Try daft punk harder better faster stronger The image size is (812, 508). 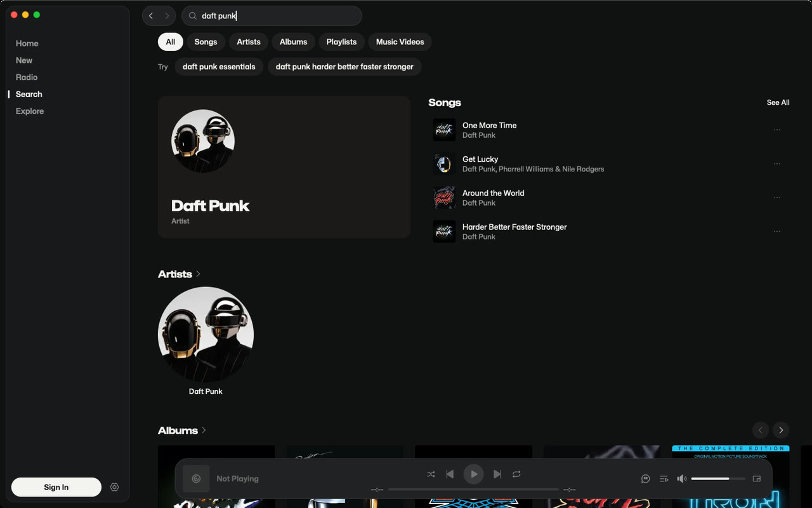pyautogui.click(x=344, y=67)
